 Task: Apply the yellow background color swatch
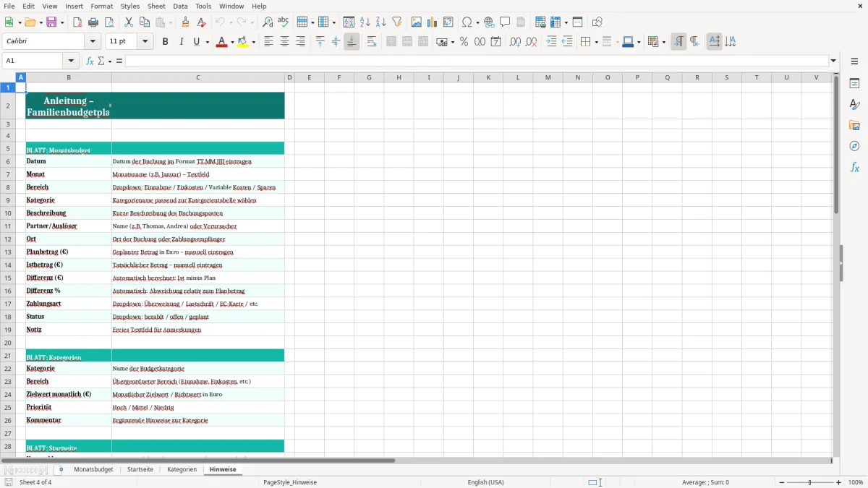point(244,42)
